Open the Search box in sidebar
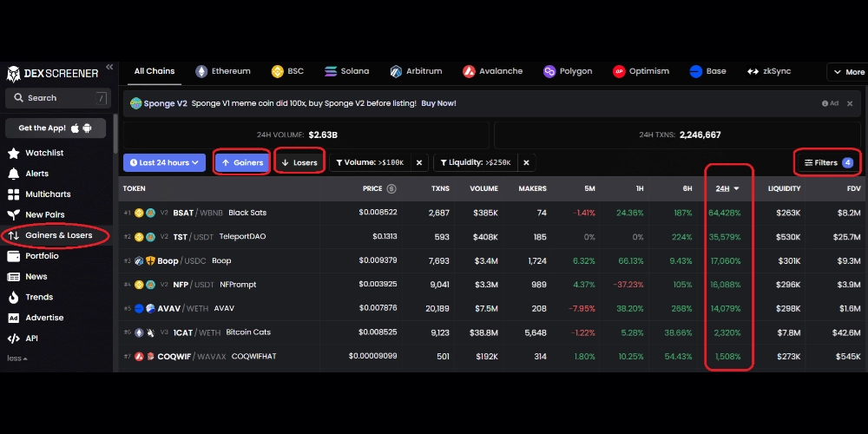The height and width of the screenshot is (434, 868). click(57, 98)
